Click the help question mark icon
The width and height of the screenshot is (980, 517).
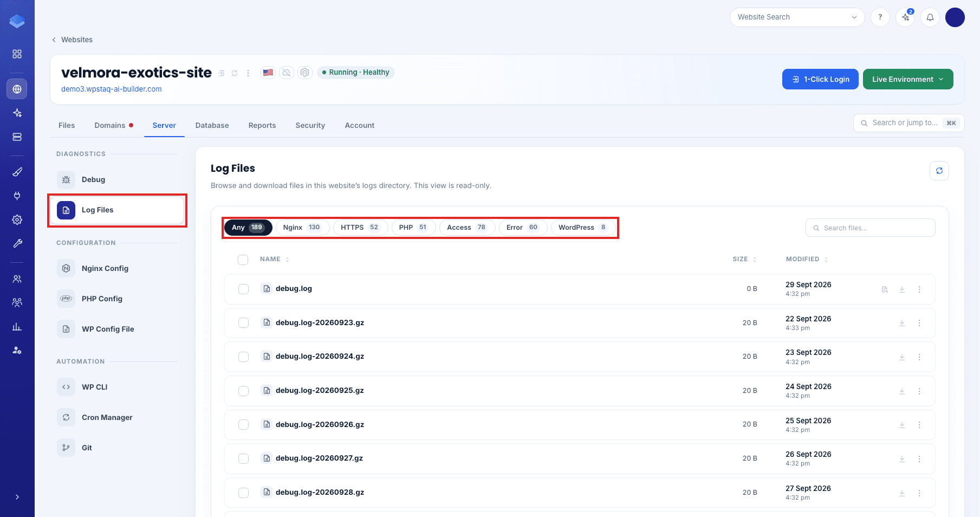click(880, 17)
